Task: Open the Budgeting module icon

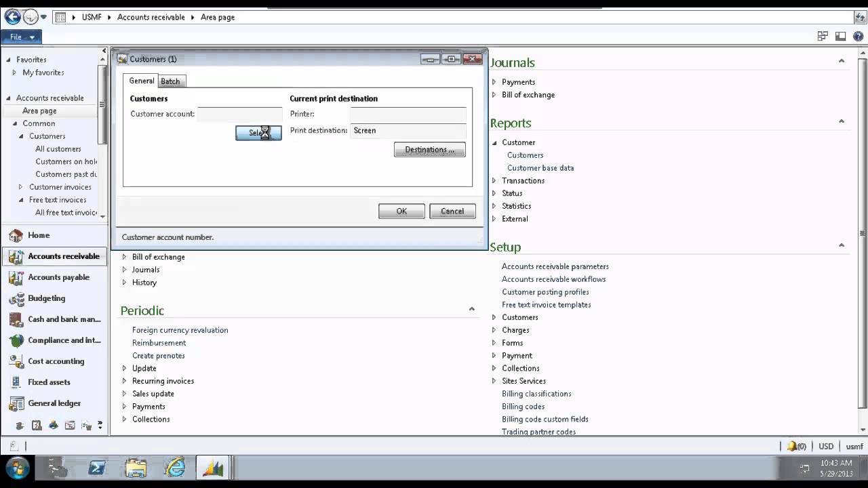Action: coord(16,298)
